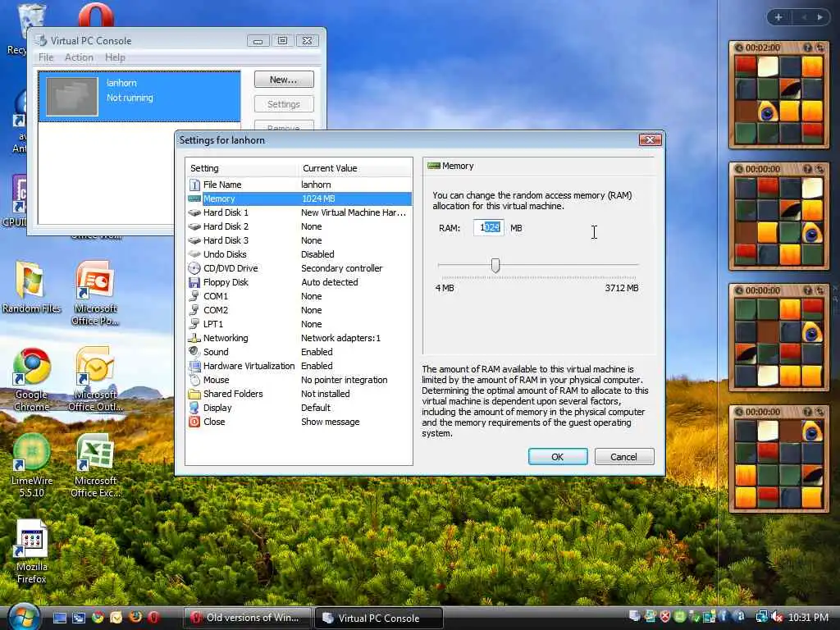Click the Microsoft Office Outlook desktop icon
840x630 pixels.
95,379
